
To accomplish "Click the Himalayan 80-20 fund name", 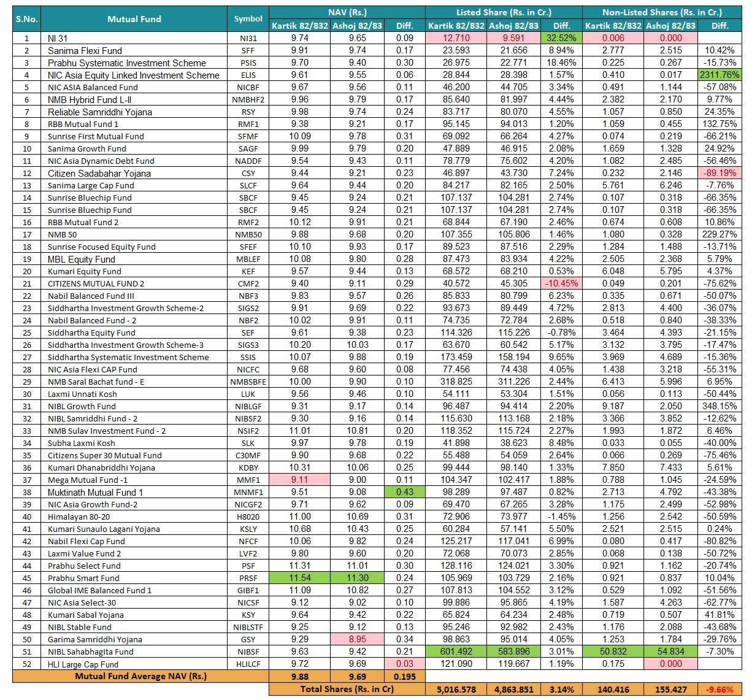I will 79,517.
